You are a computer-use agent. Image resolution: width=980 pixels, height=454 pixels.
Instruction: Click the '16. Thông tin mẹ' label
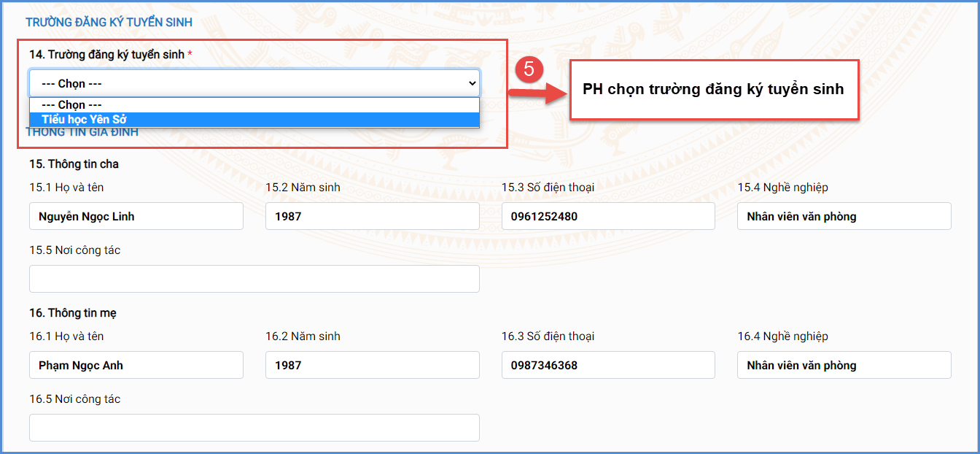click(x=73, y=313)
